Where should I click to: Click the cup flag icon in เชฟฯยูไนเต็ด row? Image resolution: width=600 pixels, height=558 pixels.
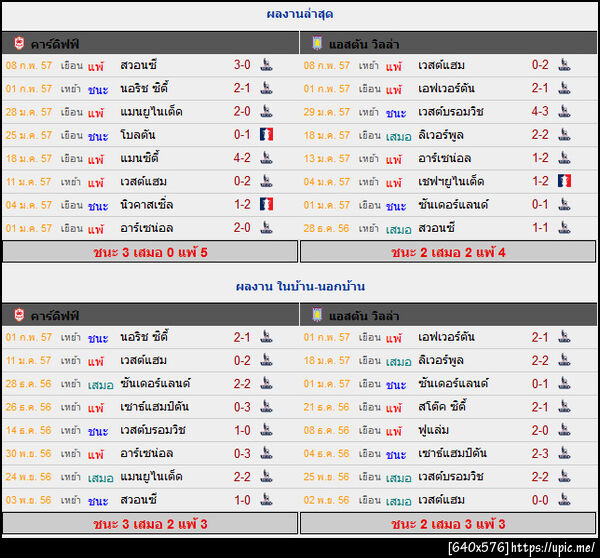click(564, 181)
